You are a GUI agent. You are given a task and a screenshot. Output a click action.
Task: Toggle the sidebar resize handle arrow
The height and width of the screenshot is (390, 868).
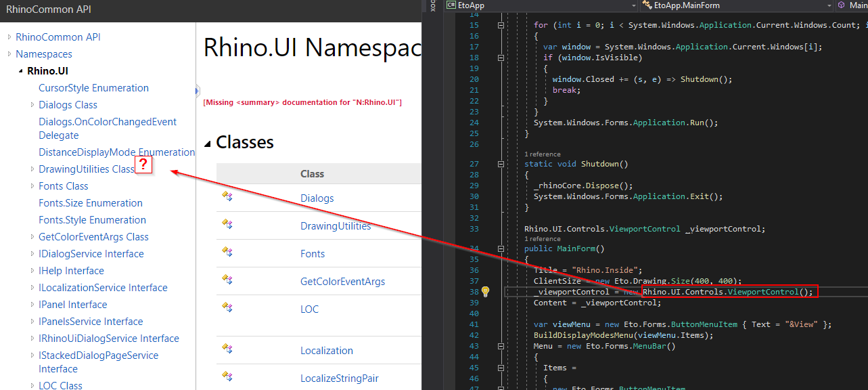point(198,90)
